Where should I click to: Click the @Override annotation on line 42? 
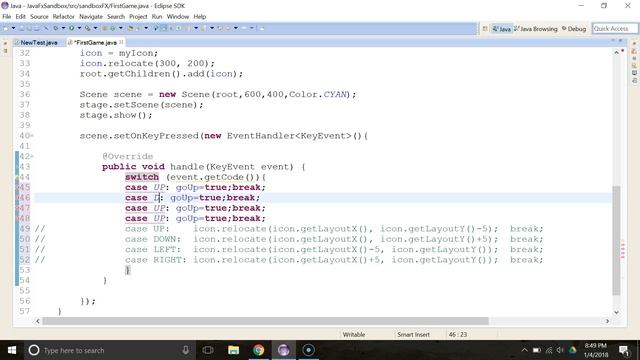pos(127,156)
